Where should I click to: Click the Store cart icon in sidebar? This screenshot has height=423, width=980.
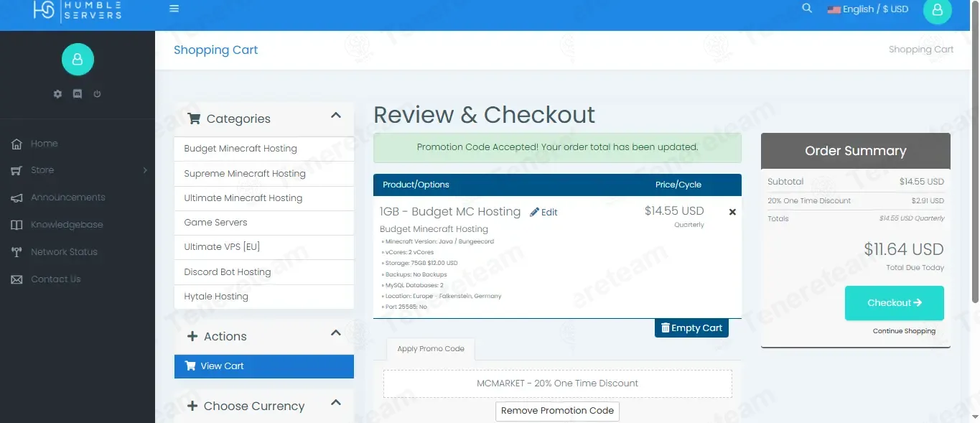(17, 170)
